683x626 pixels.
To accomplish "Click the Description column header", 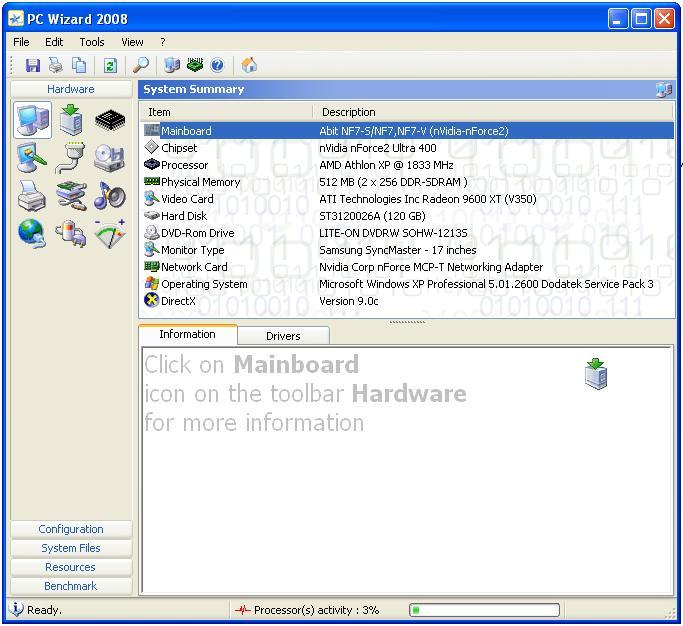I will click(x=493, y=112).
